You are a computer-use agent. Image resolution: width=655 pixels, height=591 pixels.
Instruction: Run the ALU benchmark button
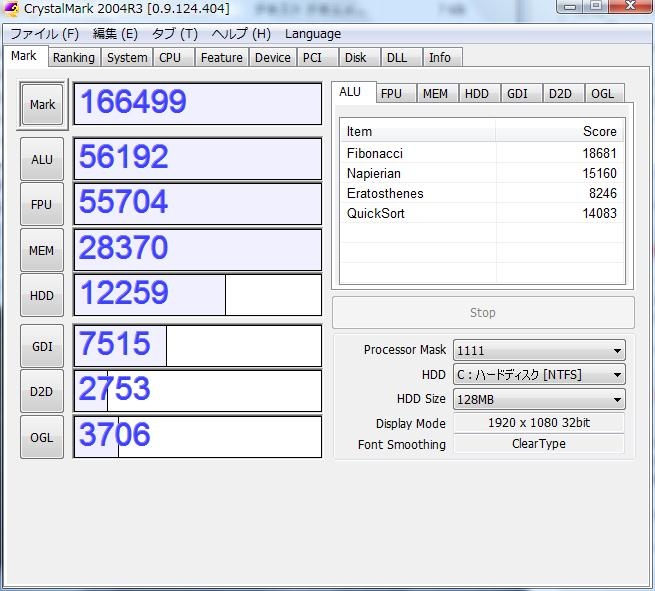pos(42,159)
